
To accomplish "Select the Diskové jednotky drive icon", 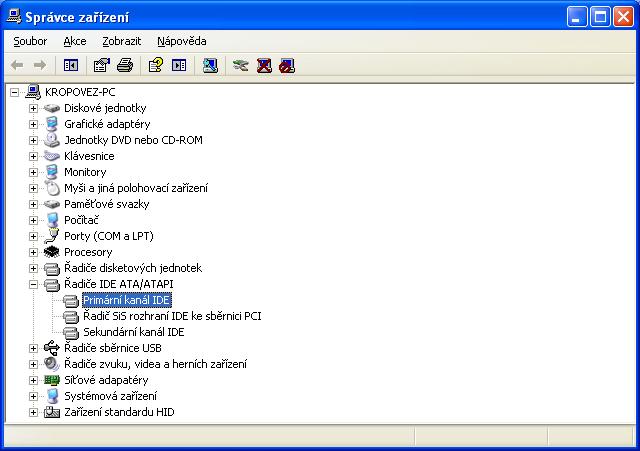I will [x=52, y=108].
